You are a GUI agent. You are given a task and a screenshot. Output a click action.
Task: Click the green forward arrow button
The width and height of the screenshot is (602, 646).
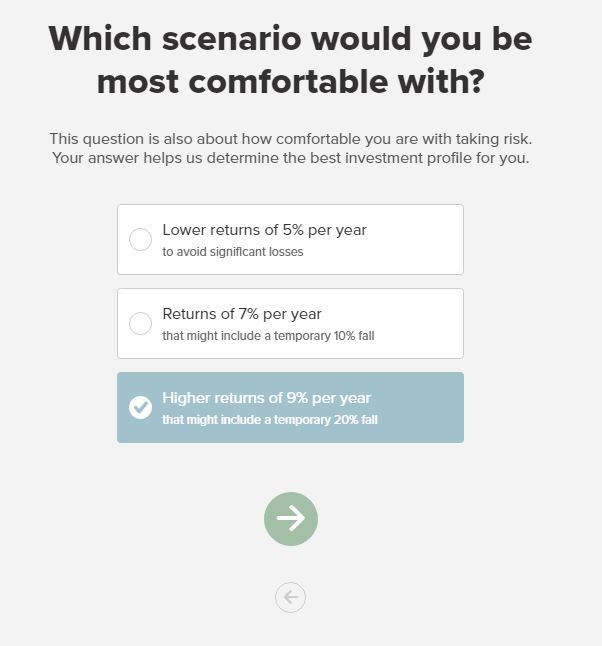click(290, 519)
